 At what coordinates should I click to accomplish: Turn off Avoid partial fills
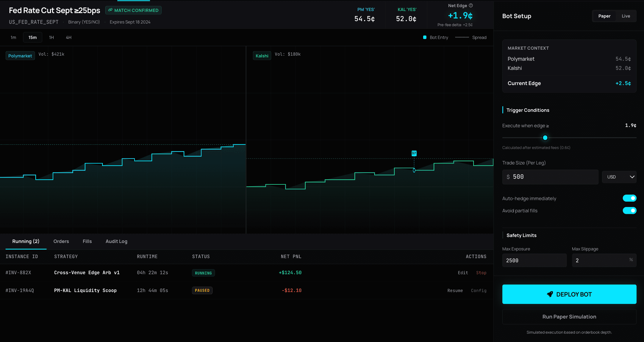click(x=630, y=211)
